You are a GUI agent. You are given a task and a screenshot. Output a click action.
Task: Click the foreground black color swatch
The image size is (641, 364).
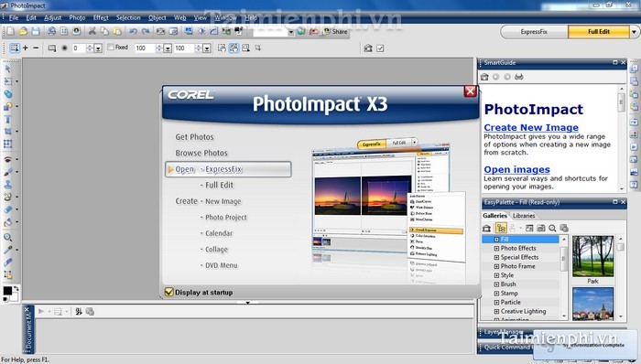click(7, 291)
